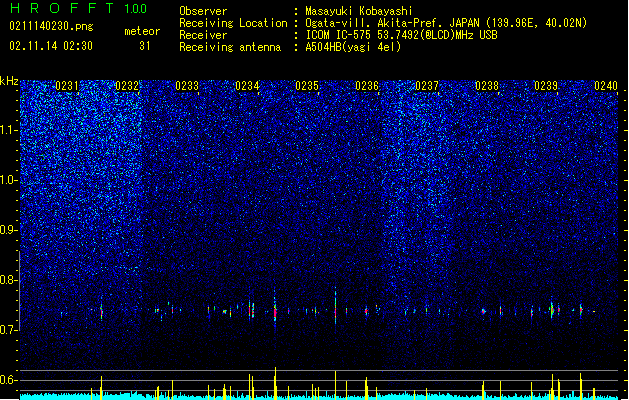Click the 0239 time marker
The width and height of the screenshot is (629, 400).
pos(546,86)
